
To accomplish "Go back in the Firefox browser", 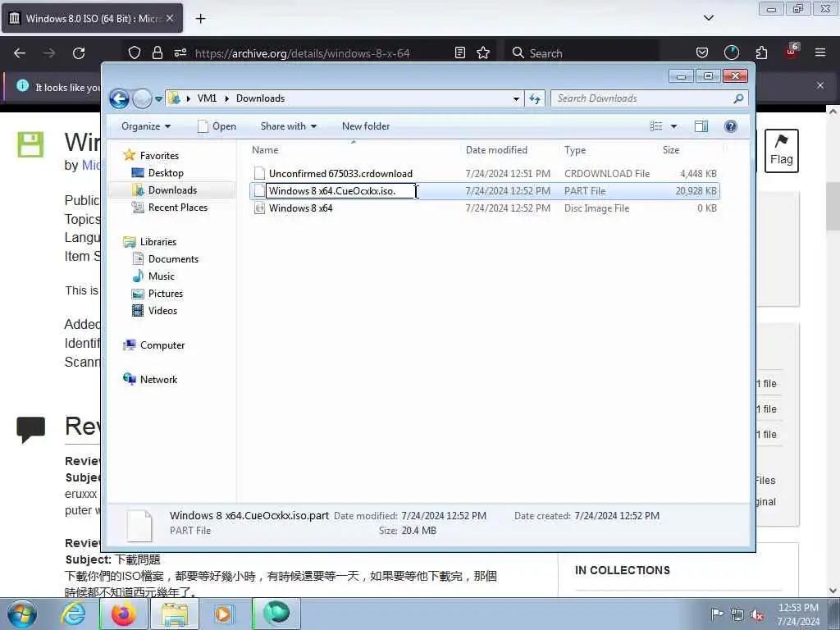I will point(20,53).
